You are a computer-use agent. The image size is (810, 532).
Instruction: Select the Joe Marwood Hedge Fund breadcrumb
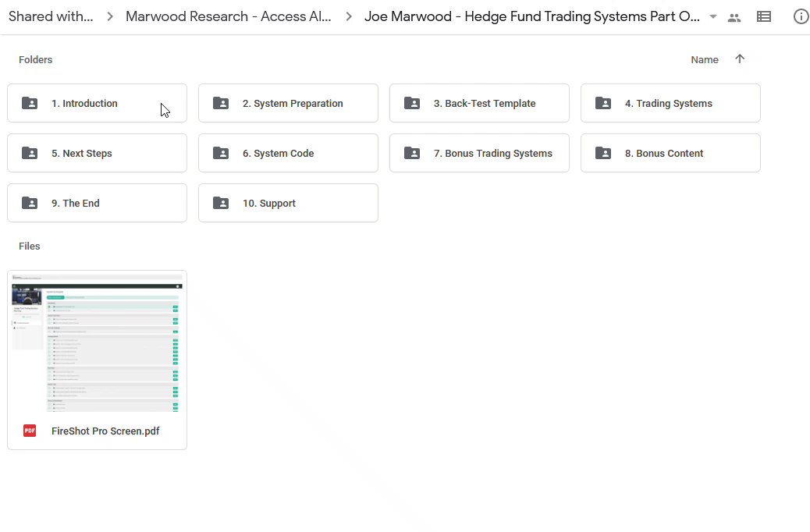point(531,16)
